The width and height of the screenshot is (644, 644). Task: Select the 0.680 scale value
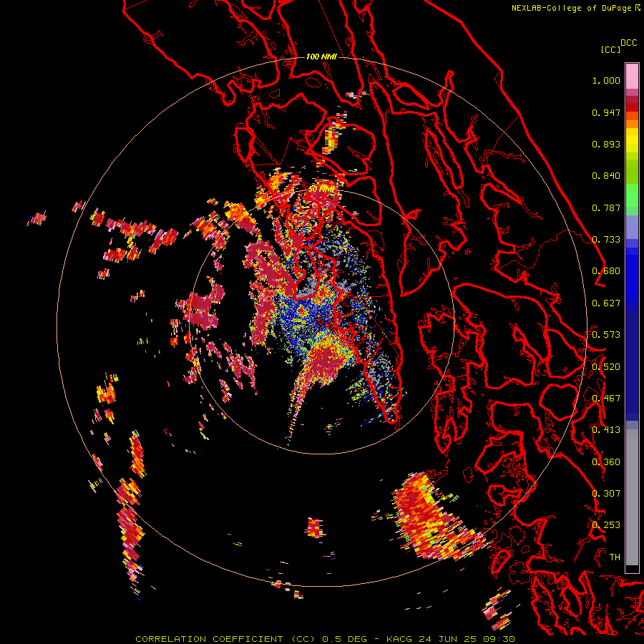click(x=606, y=271)
